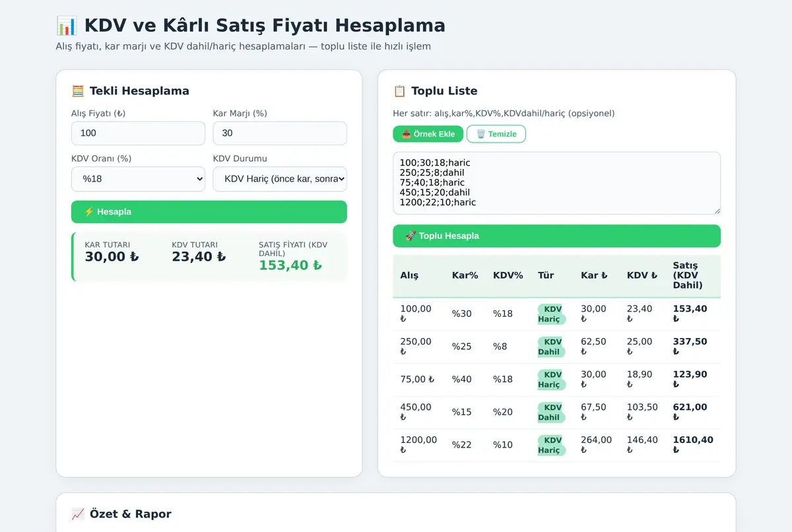The width and height of the screenshot is (792, 532).
Task: Click the Toplu Hesapla button
Action: tap(556, 236)
